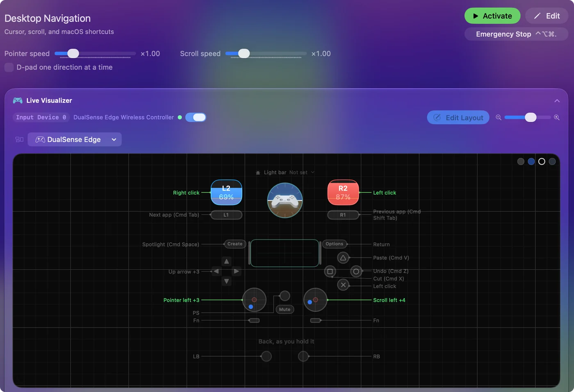The width and height of the screenshot is (574, 392).
Task: Click the Triangle face button
Action: coord(343,258)
